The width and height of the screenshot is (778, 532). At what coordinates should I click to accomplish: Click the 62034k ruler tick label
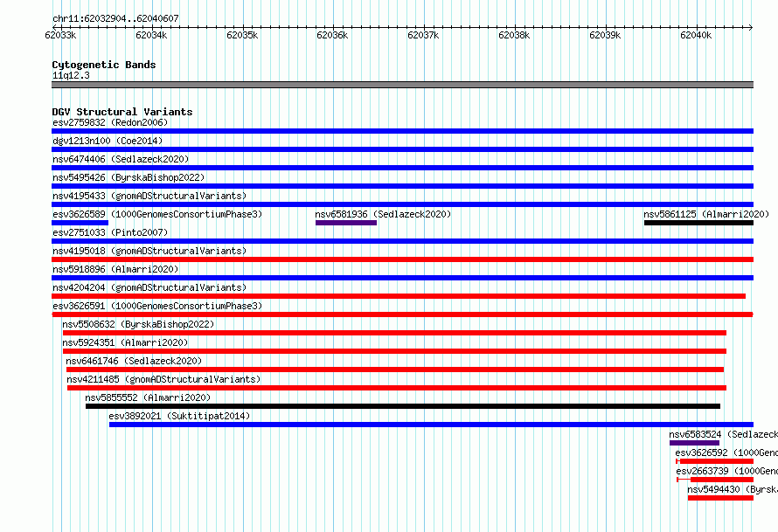point(151,35)
